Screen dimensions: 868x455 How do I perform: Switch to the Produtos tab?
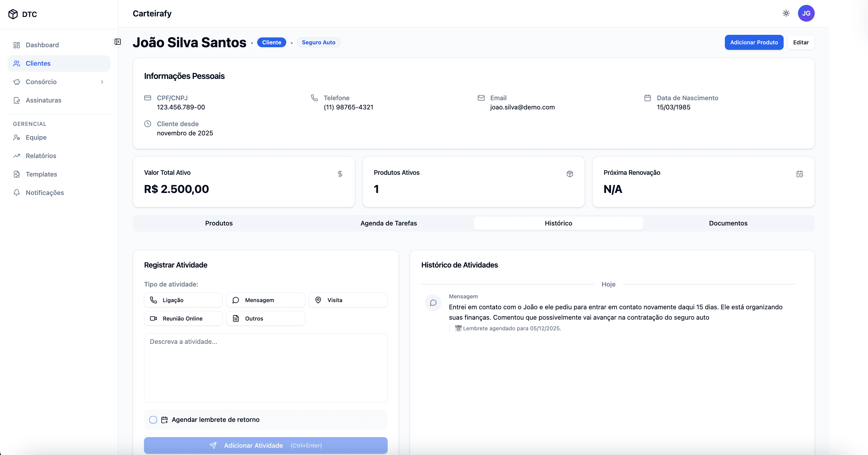(x=219, y=223)
